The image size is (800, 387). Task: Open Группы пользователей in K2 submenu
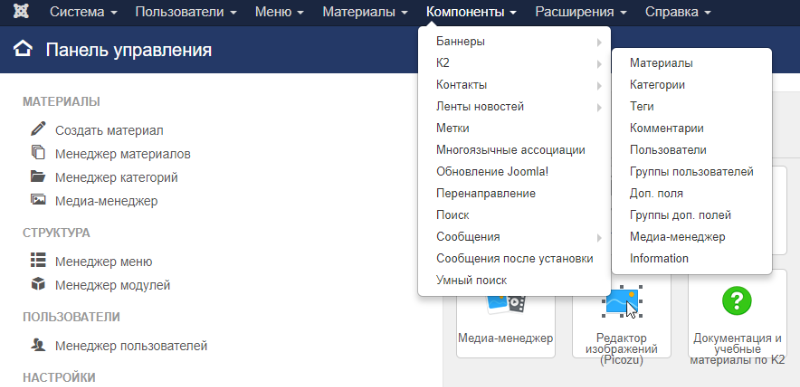(692, 172)
